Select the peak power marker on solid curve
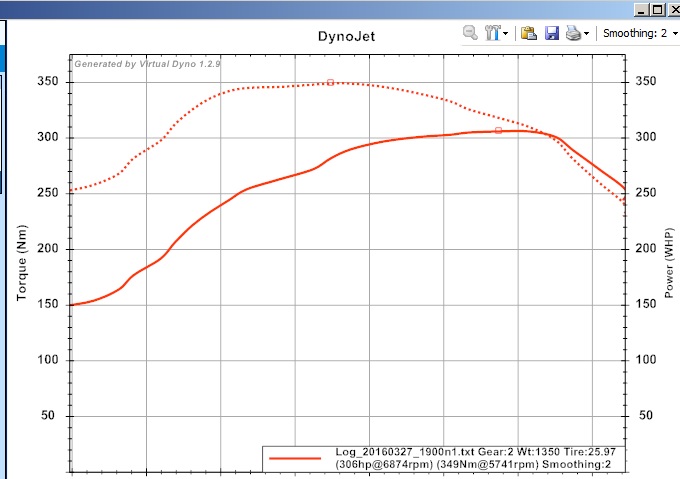Viewport: 680px width, 479px height. [x=498, y=130]
